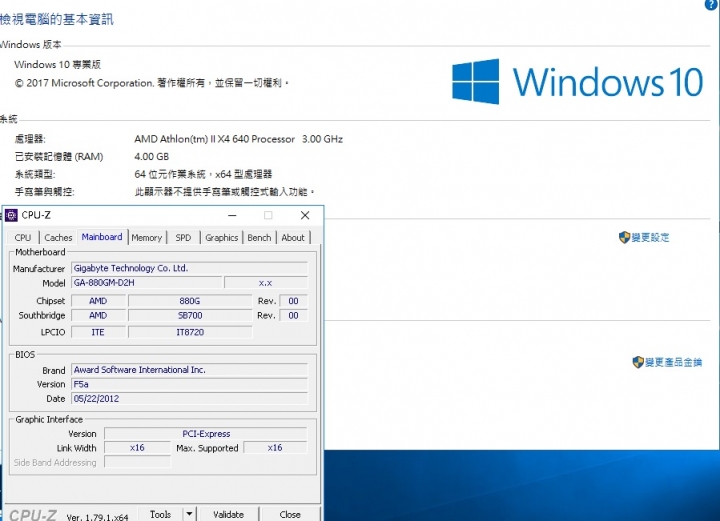Click the LPCIO value IT8720
The image size is (720, 521).
190,332
